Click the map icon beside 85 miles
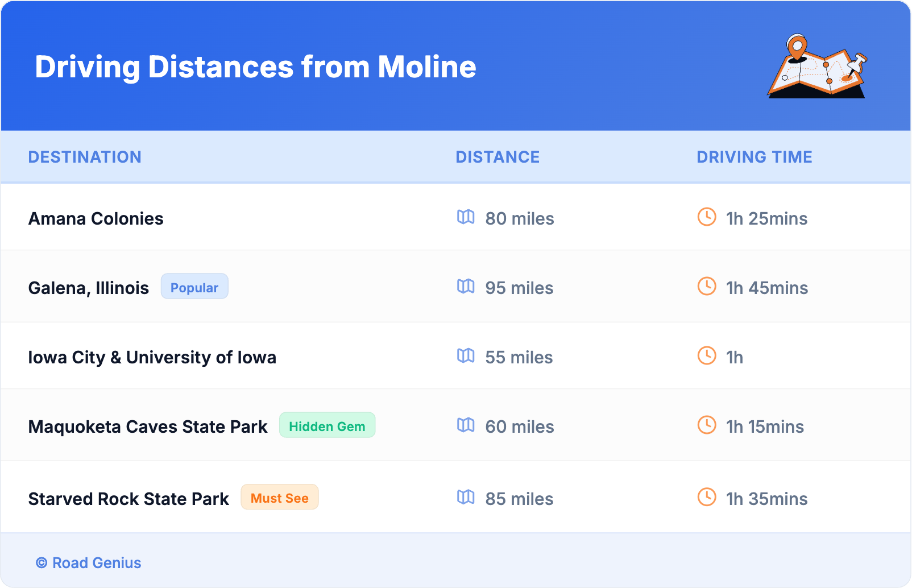The height and width of the screenshot is (588, 912). [x=466, y=498]
